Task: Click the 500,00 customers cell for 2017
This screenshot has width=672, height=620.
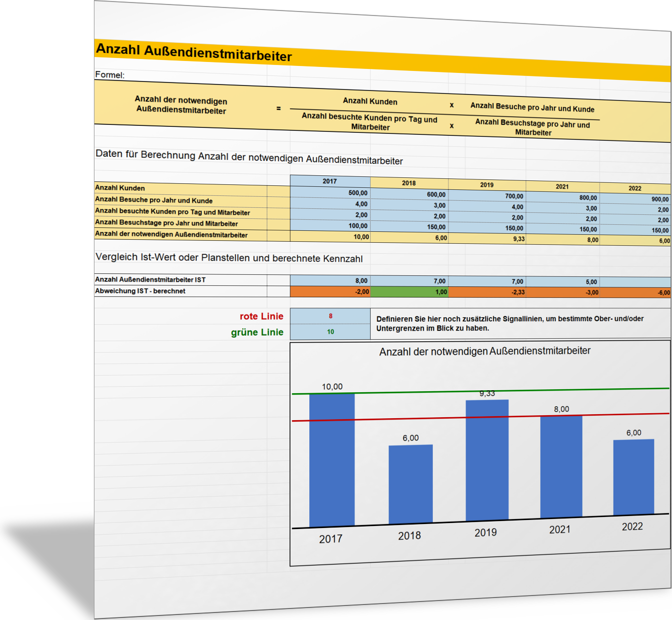Action: [x=330, y=192]
